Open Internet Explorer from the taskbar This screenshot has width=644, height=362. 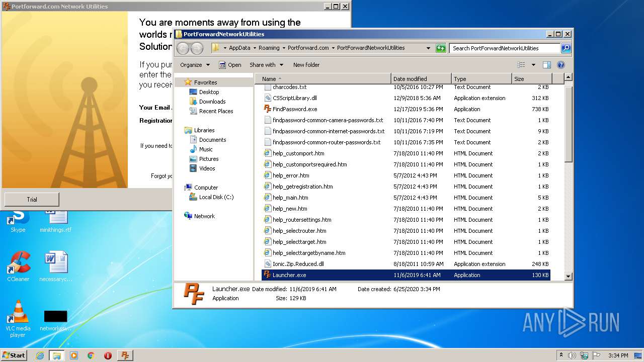click(40, 355)
